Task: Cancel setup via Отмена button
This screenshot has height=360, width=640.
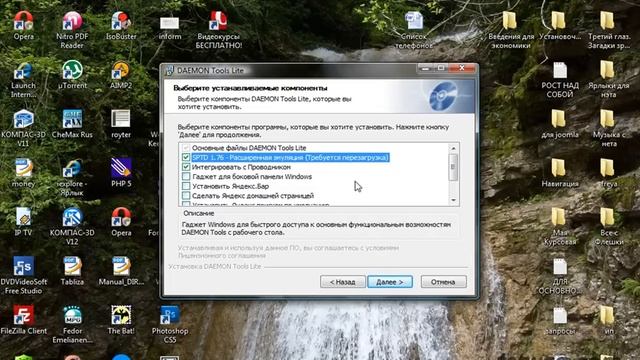Action: point(443,282)
